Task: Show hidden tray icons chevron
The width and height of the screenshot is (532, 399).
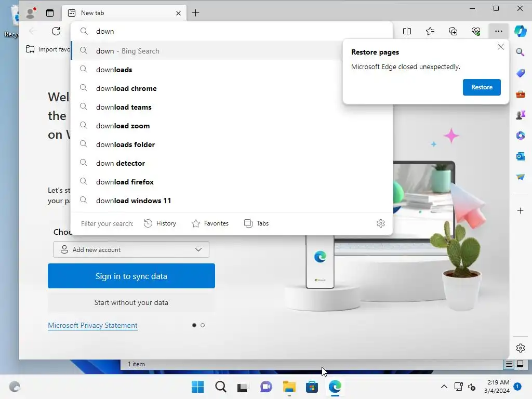Action: (x=444, y=387)
